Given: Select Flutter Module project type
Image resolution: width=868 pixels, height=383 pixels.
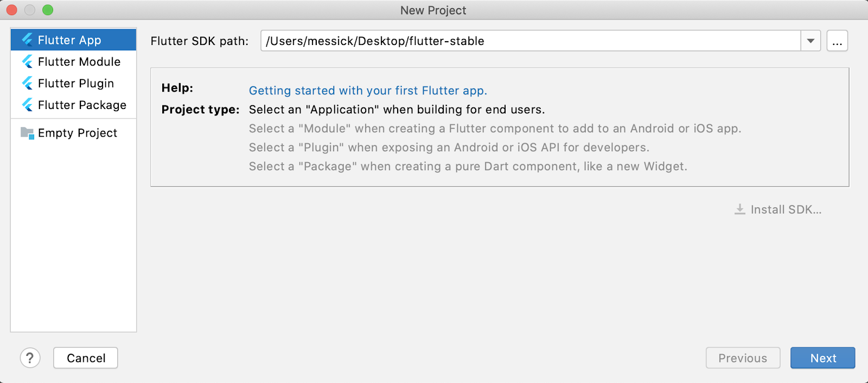Looking at the screenshot, I should coord(79,62).
